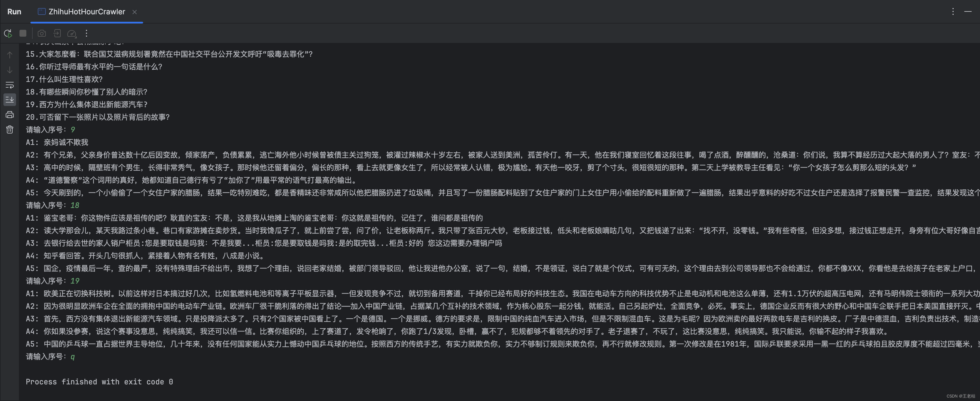Clear all console output with trash icon
This screenshot has height=401, width=980.
(x=10, y=130)
